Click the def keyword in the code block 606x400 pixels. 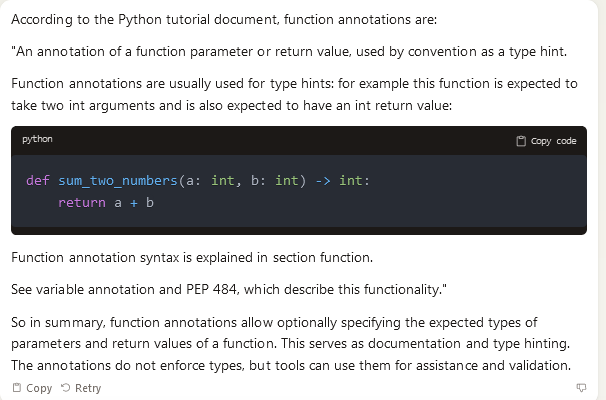point(37,180)
